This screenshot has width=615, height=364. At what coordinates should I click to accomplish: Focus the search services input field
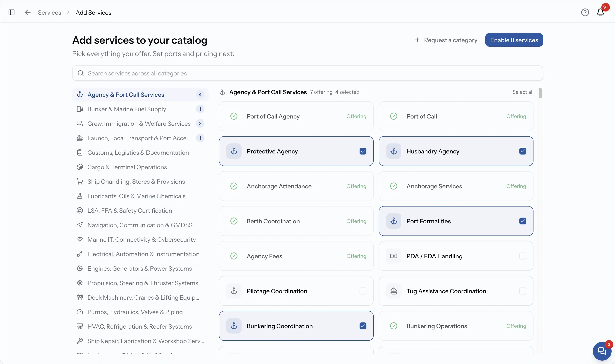307,73
